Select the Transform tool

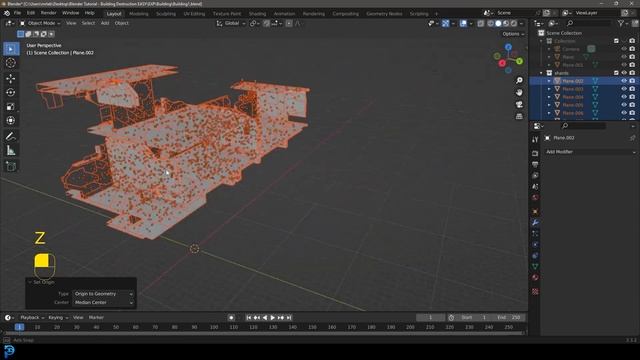click(x=11, y=120)
